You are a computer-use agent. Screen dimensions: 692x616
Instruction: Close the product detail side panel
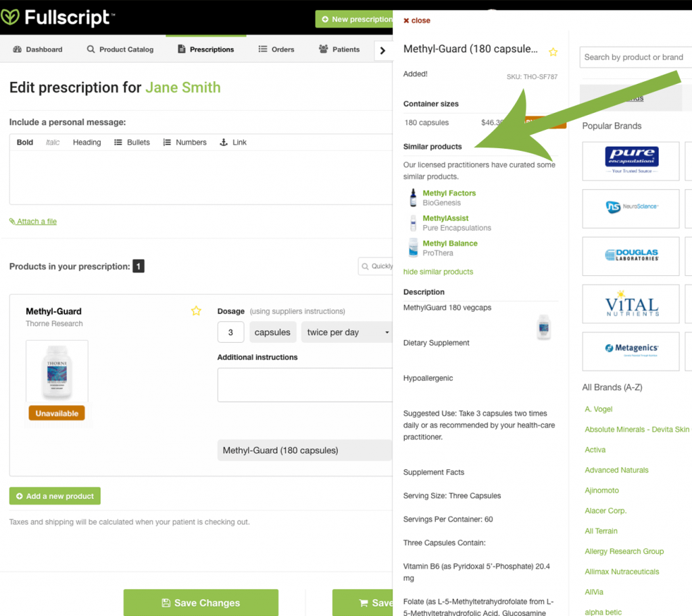tap(416, 20)
